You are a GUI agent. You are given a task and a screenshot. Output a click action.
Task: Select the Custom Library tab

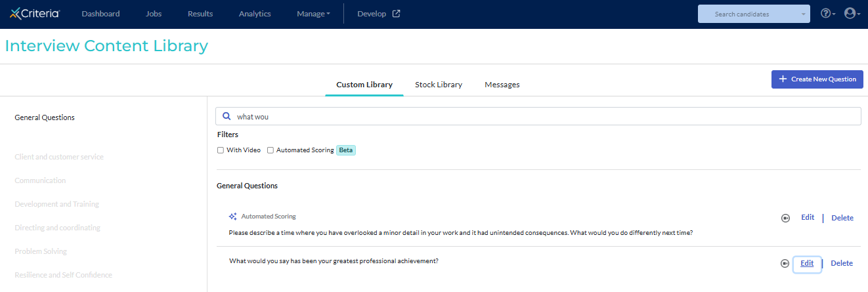click(x=364, y=85)
